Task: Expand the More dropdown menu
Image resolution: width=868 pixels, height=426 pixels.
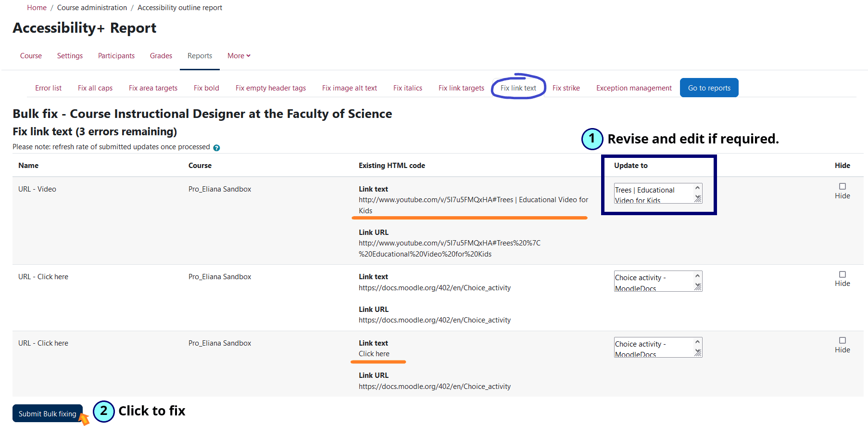Action: pos(239,56)
